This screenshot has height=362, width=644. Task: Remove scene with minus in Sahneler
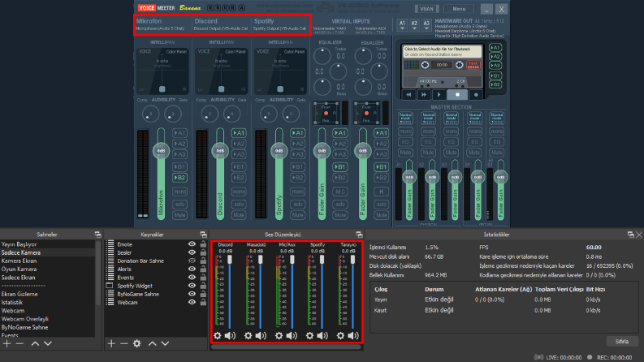click(x=19, y=343)
